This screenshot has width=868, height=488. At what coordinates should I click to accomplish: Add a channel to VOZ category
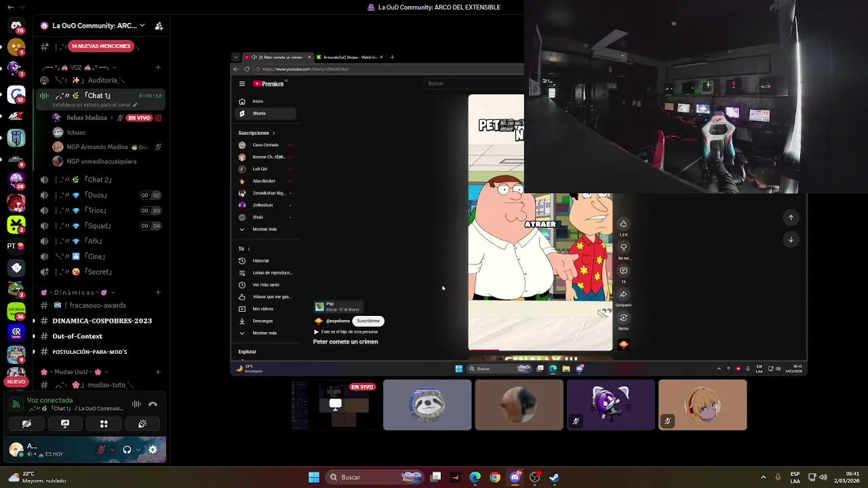[158, 68]
